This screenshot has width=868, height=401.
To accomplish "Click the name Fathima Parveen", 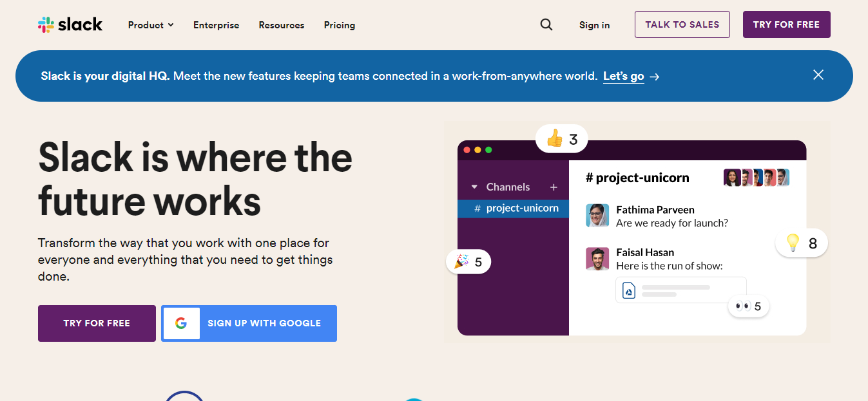I will 655,210.
